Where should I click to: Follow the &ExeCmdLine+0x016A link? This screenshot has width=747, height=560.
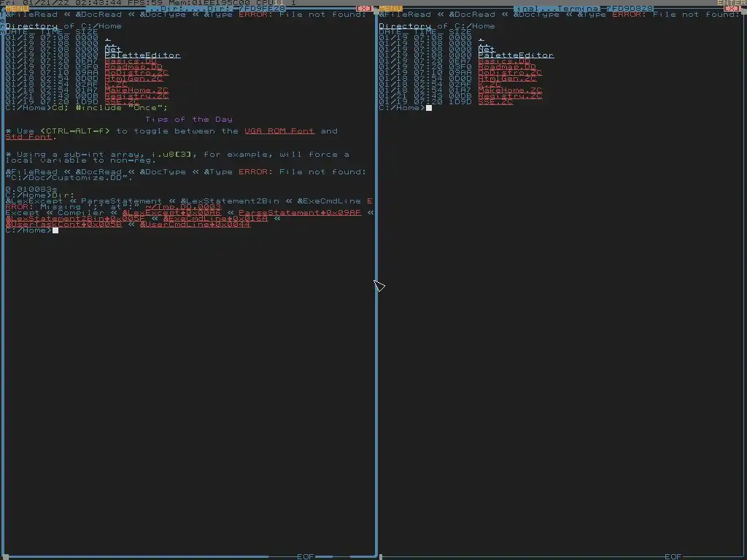[x=215, y=219]
